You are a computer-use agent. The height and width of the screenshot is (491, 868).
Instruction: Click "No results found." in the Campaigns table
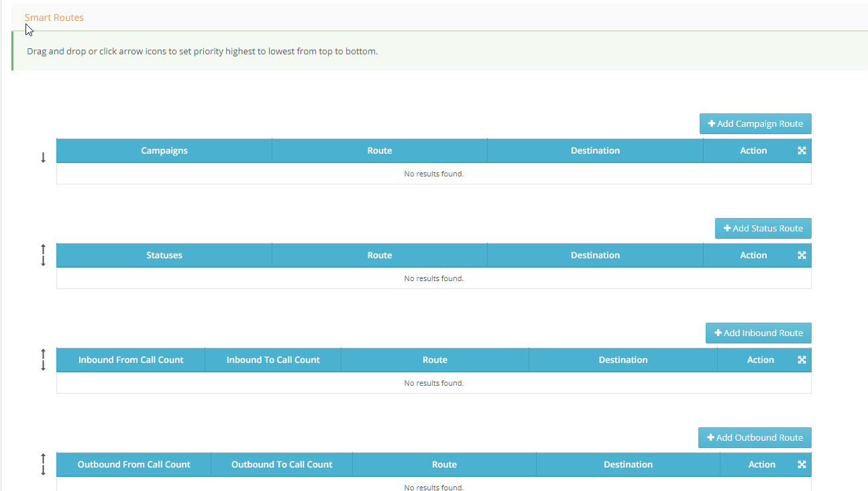pos(434,174)
